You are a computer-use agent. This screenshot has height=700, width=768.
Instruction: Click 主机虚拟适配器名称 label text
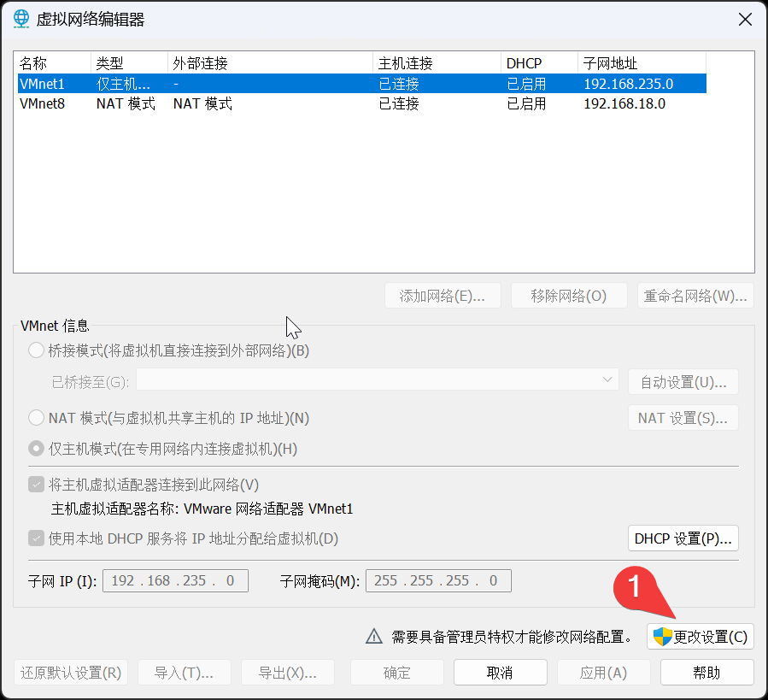pyautogui.click(x=115, y=509)
